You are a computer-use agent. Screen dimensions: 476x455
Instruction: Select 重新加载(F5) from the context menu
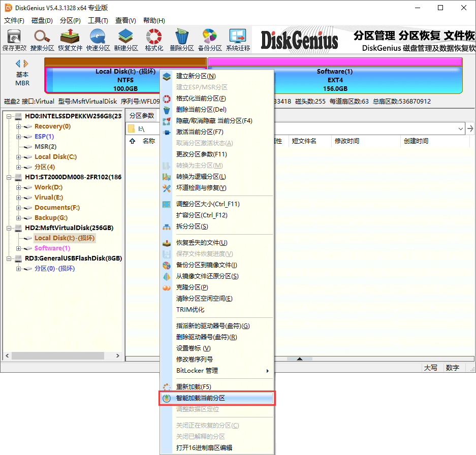[x=217, y=387]
